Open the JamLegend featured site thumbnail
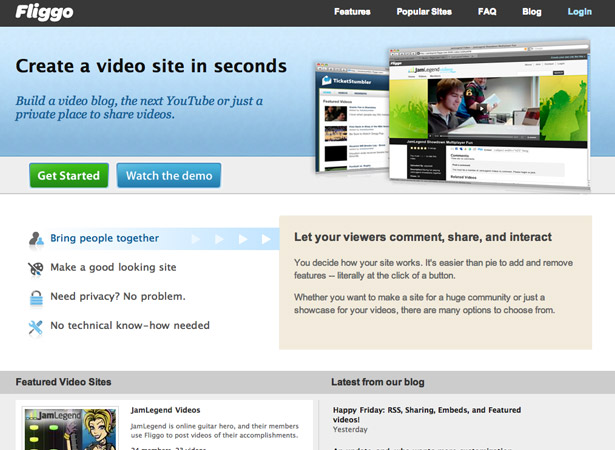This screenshot has width=615, height=450. click(70, 428)
